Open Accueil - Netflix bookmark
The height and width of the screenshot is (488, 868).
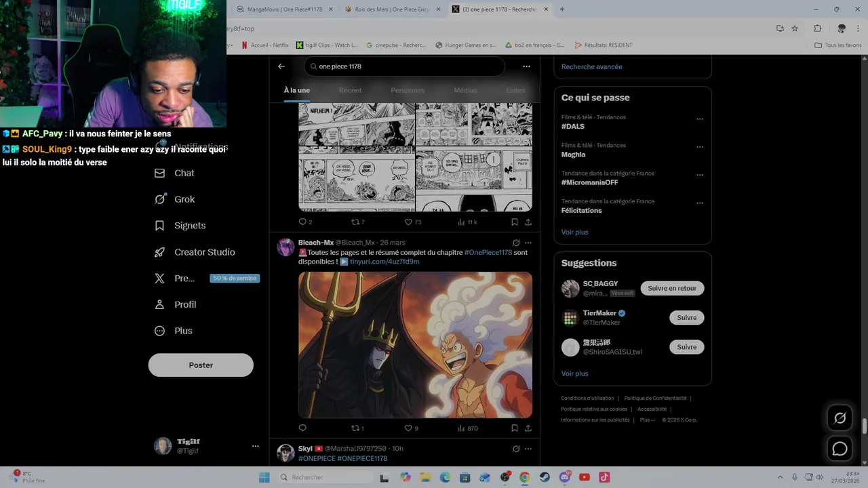265,45
